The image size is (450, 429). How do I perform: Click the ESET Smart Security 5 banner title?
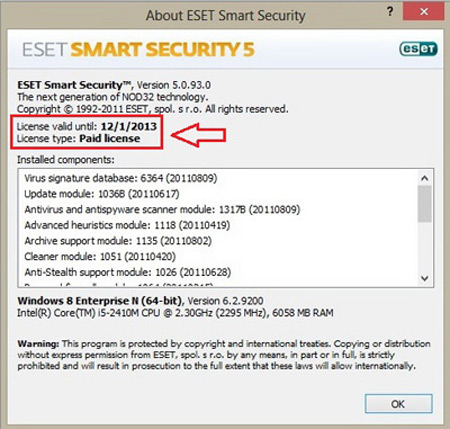(x=138, y=49)
